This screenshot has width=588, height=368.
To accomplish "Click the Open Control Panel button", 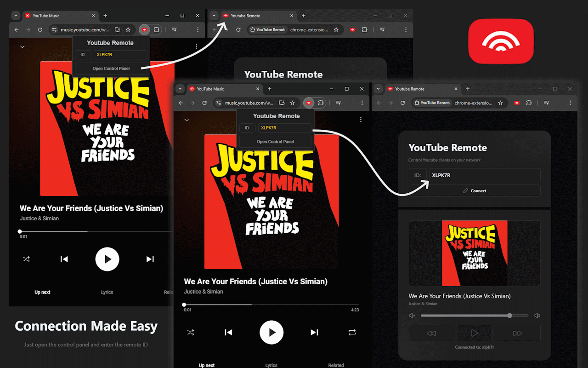I will (x=275, y=142).
